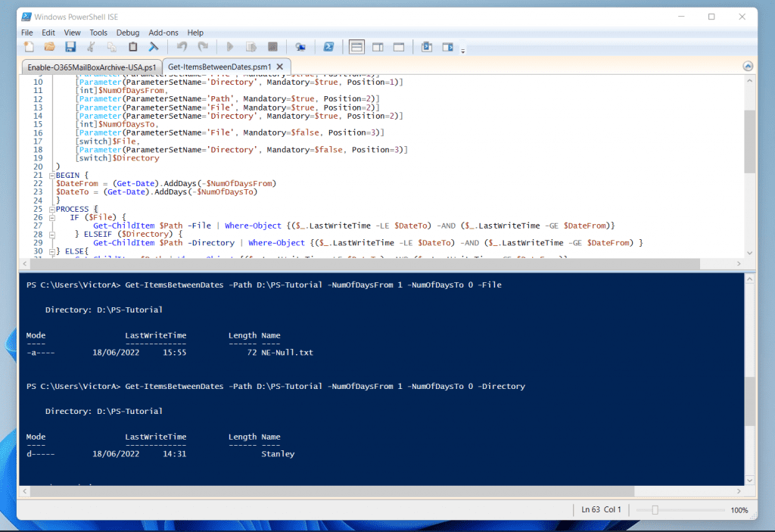Minimize the PowerShell ISE window
Screen dimensions: 775x532
coord(681,17)
